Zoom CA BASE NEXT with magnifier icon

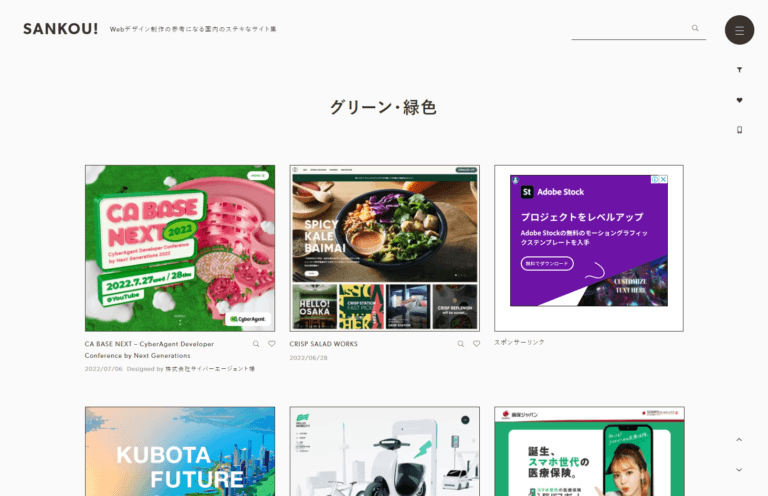point(256,344)
